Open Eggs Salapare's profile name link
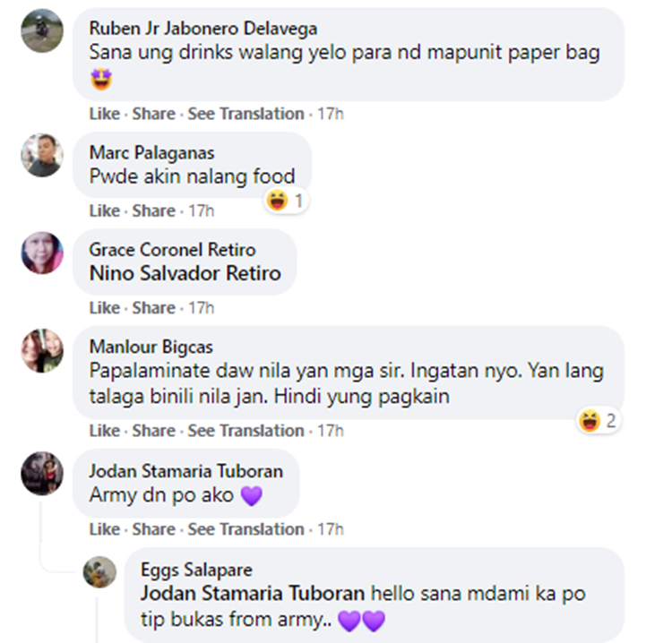Viewport: 672px width, 643px height. pyautogui.click(x=196, y=570)
